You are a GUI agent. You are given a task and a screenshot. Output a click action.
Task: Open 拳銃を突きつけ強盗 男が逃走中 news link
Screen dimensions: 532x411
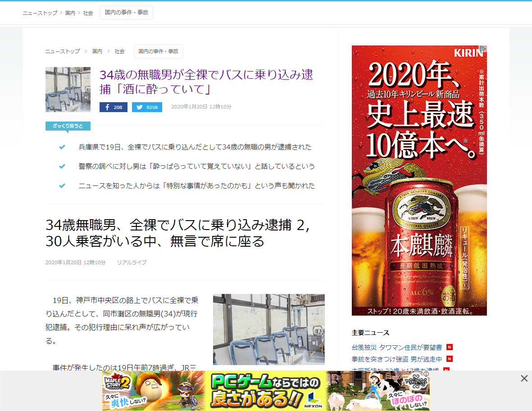pos(397,359)
